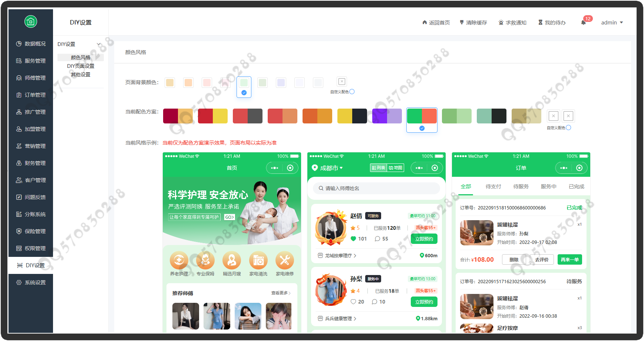Click the 家电清洗 appliance icon

click(258, 261)
